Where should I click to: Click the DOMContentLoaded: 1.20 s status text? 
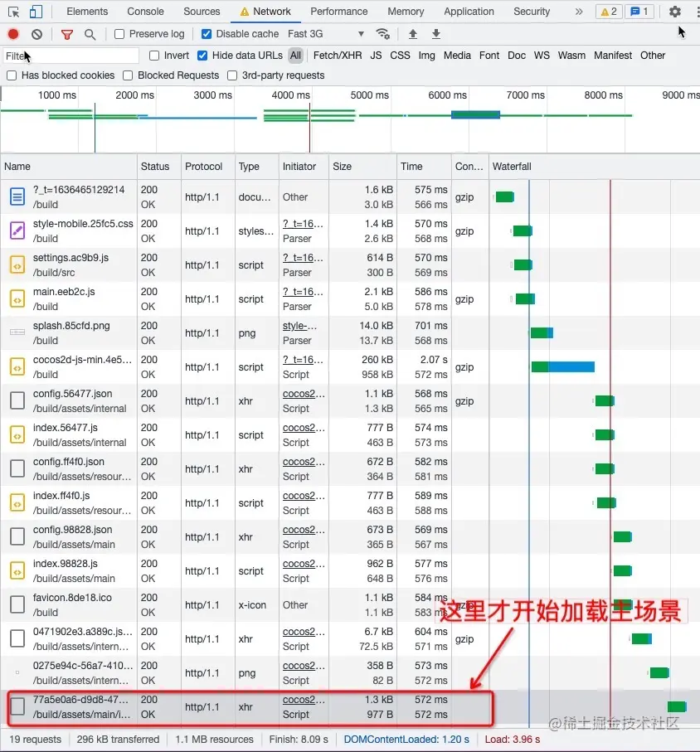point(406,739)
